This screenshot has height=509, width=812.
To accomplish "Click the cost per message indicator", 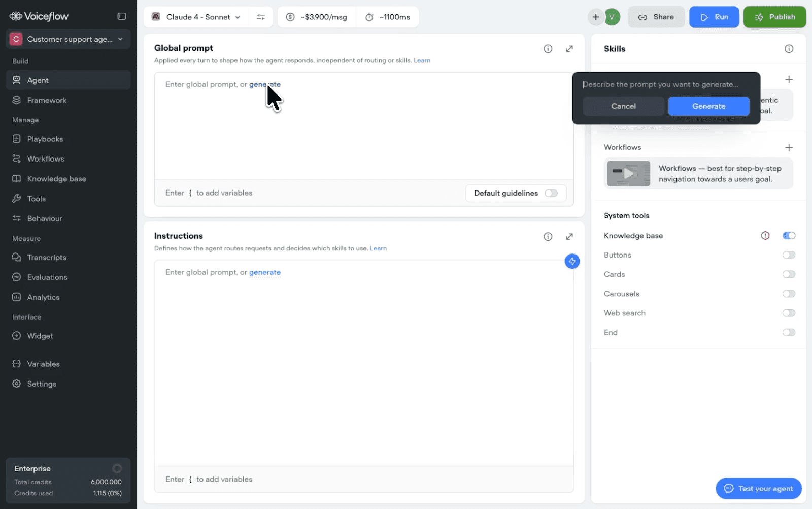I will click(317, 17).
